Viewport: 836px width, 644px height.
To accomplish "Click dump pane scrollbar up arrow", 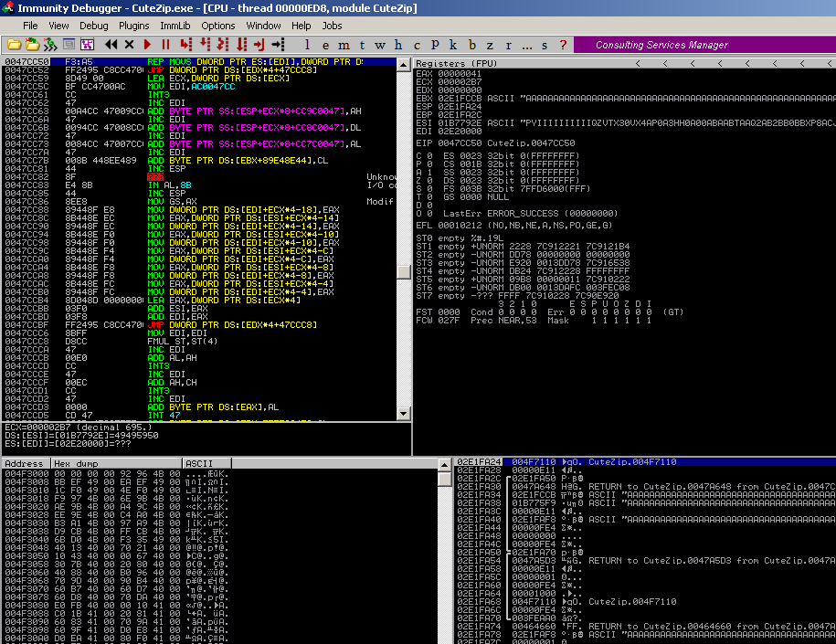I will (444, 464).
